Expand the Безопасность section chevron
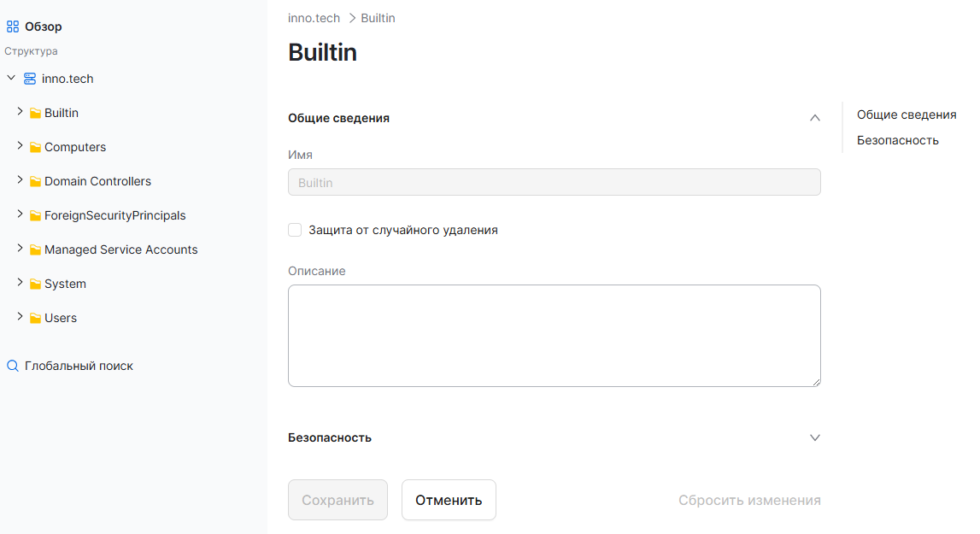The height and width of the screenshot is (534, 980). pos(814,437)
